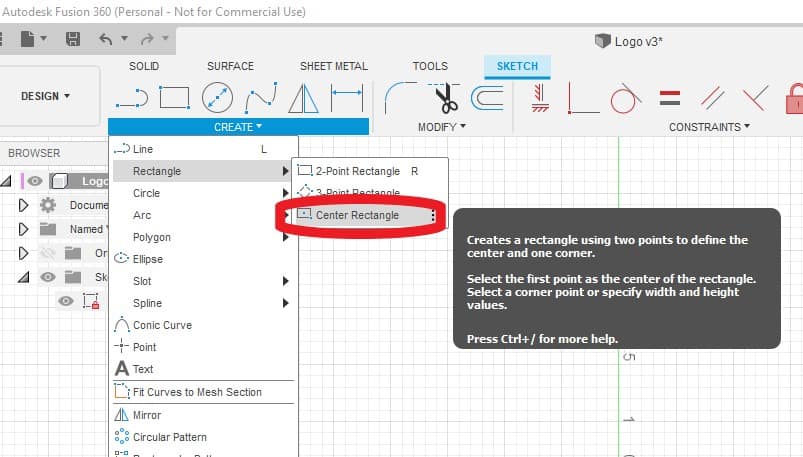Click the red lock constraint icon

pos(794,98)
